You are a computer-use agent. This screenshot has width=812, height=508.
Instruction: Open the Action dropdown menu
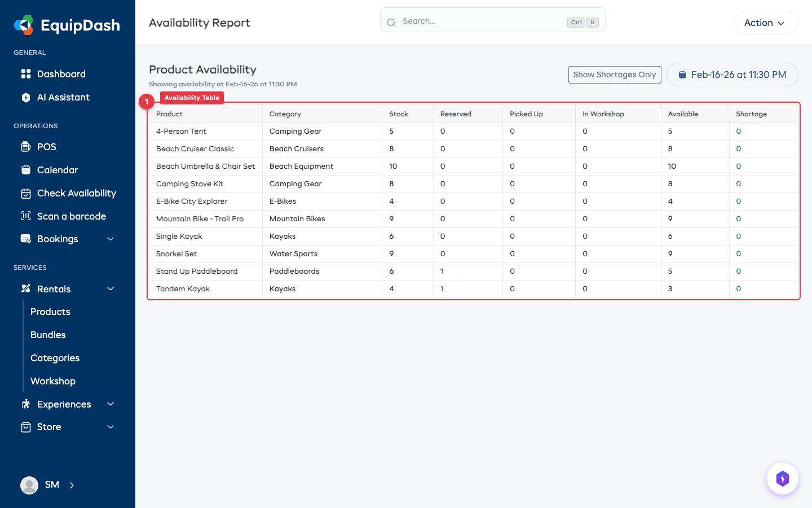[766, 23]
